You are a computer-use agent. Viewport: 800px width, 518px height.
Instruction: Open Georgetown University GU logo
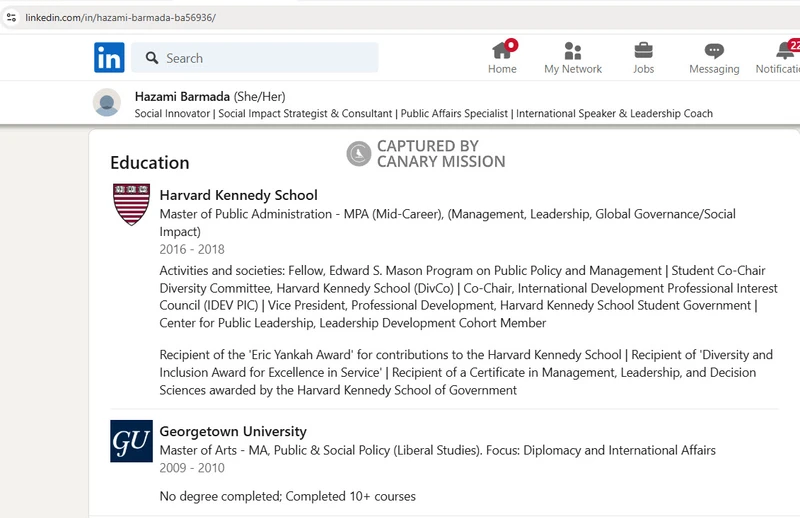[x=131, y=441]
